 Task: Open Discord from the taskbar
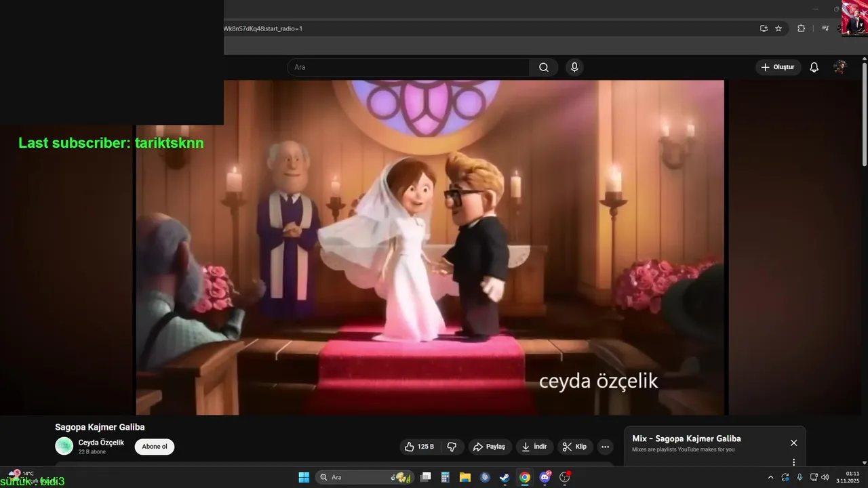click(545, 477)
